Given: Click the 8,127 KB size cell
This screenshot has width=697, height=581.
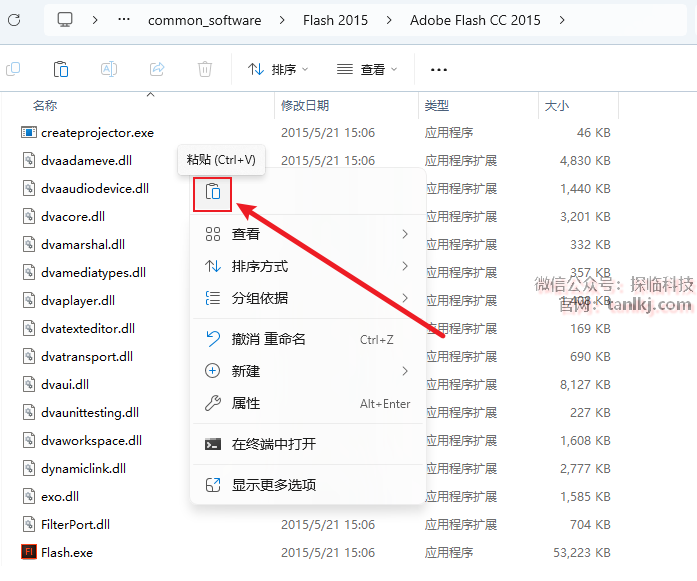Looking at the screenshot, I should click(585, 385).
